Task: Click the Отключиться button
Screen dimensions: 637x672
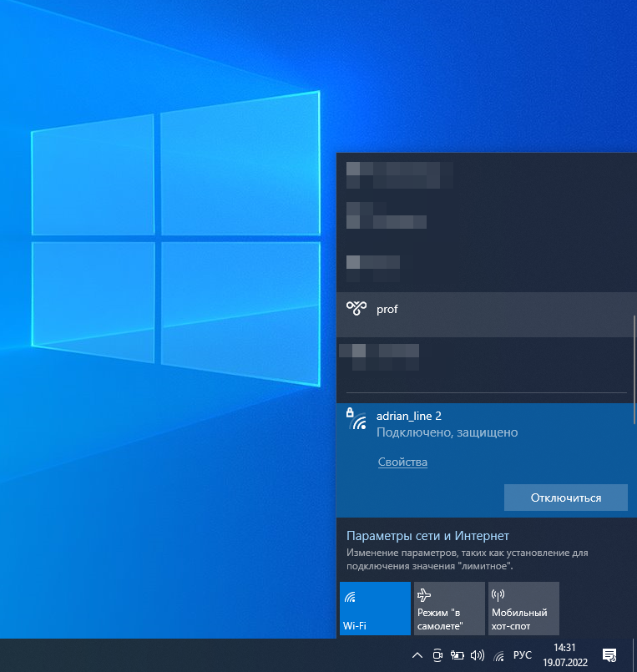Action: (566, 498)
